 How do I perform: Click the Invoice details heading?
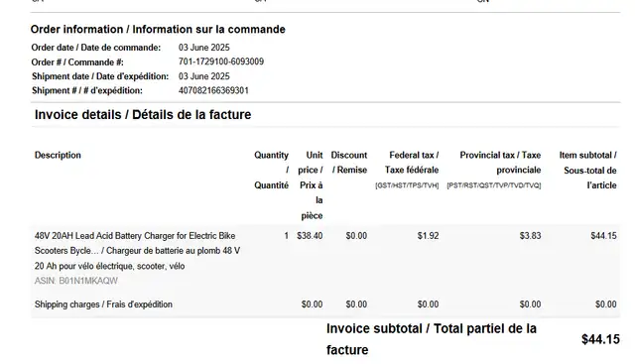(143, 115)
